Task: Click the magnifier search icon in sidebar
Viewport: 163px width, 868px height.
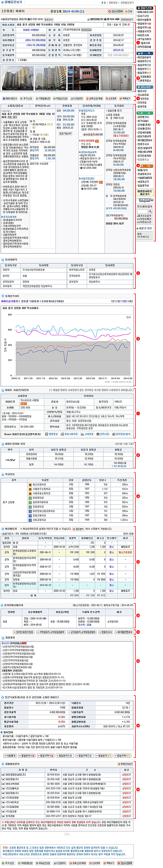Action: point(150,212)
